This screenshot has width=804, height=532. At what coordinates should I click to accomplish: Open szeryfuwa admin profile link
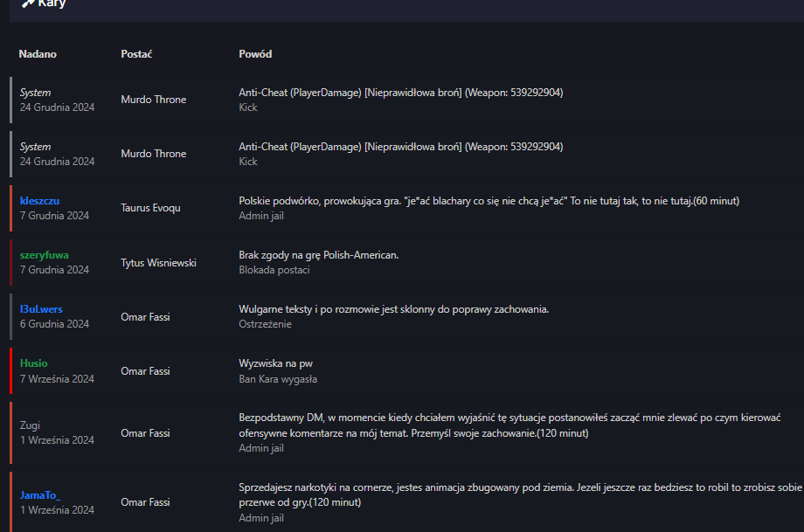coord(44,255)
